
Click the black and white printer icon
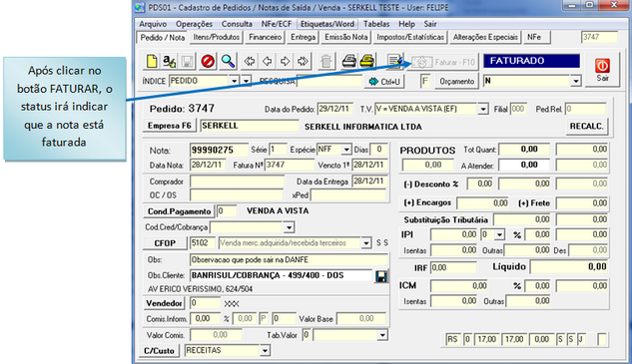[349, 61]
